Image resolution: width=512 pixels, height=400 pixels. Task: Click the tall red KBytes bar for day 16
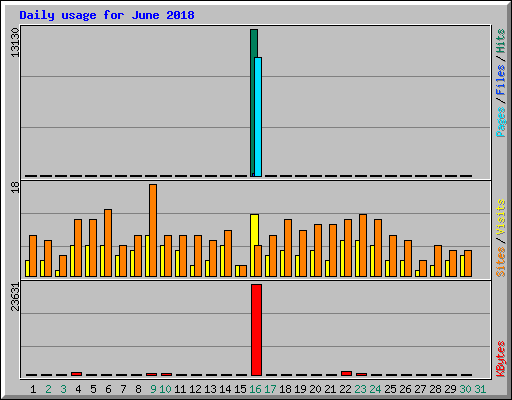(x=256, y=330)
